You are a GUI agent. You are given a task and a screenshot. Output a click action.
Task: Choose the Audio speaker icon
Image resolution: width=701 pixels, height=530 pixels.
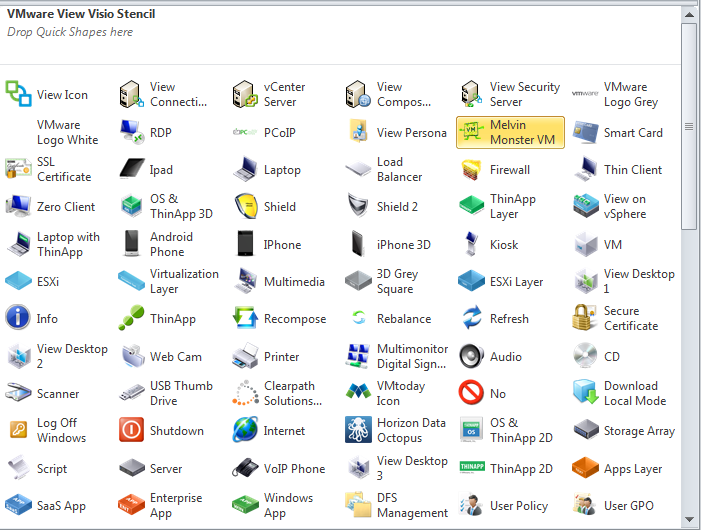472,356
